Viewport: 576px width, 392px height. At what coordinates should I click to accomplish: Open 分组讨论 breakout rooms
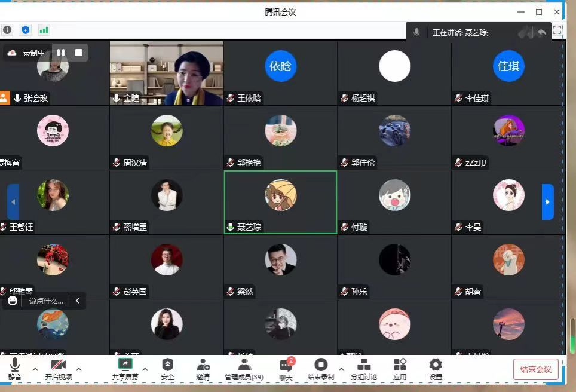(x=363, y=369)
